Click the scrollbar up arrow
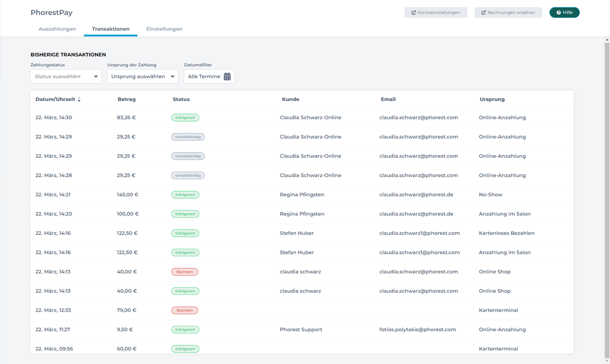610x364 pixels. click(x=607, y=39)
